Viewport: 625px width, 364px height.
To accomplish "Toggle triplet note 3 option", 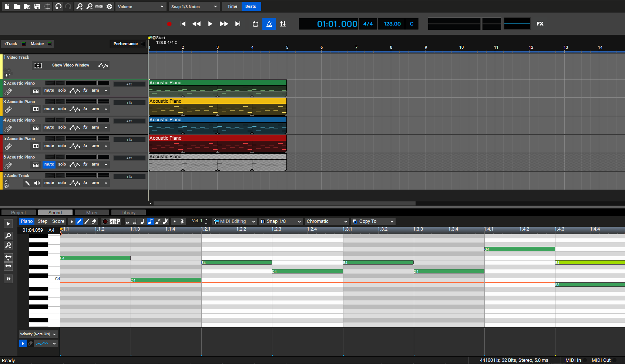I will [182, 221].
